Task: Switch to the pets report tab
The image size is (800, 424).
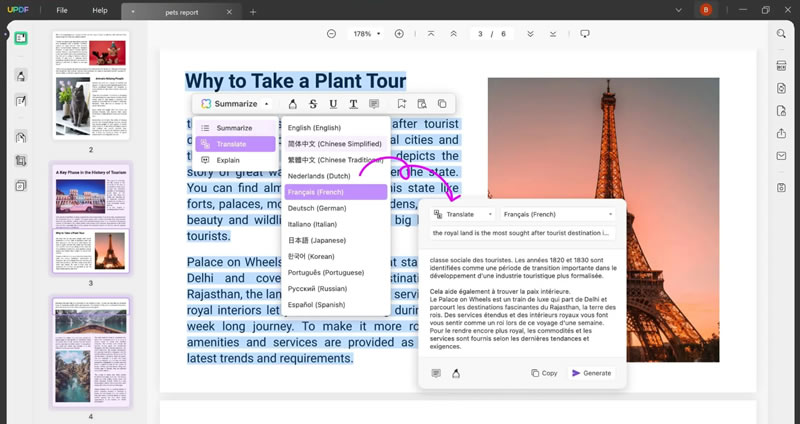Action: coord(182,12)
